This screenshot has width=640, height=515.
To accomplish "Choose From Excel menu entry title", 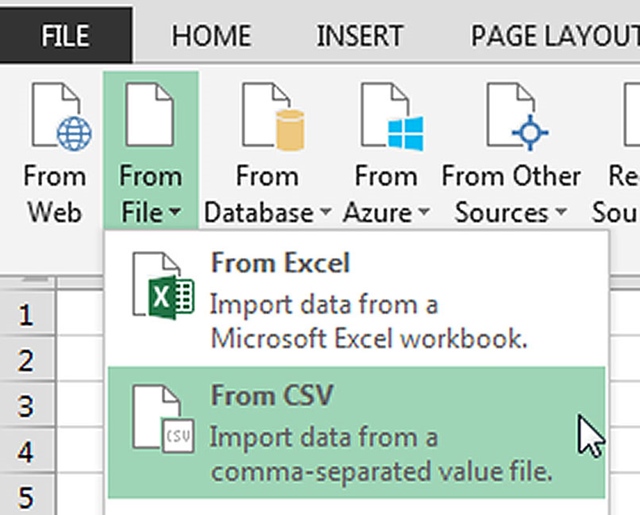I will [280, 263].
